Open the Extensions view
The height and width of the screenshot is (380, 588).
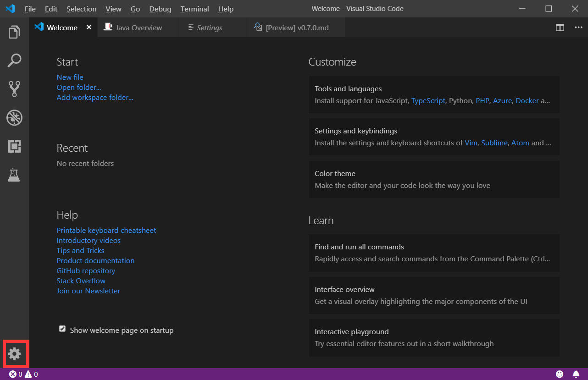pos(14,146)
